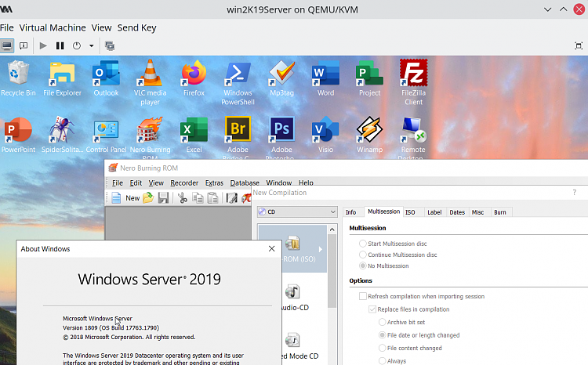
Task: Open the CD disc type dropdown
Action: (x=297, y=211)
